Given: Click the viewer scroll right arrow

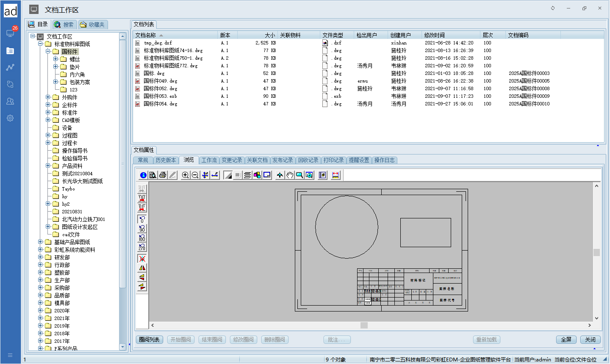Looking at the screenshot, I should 589,325.
